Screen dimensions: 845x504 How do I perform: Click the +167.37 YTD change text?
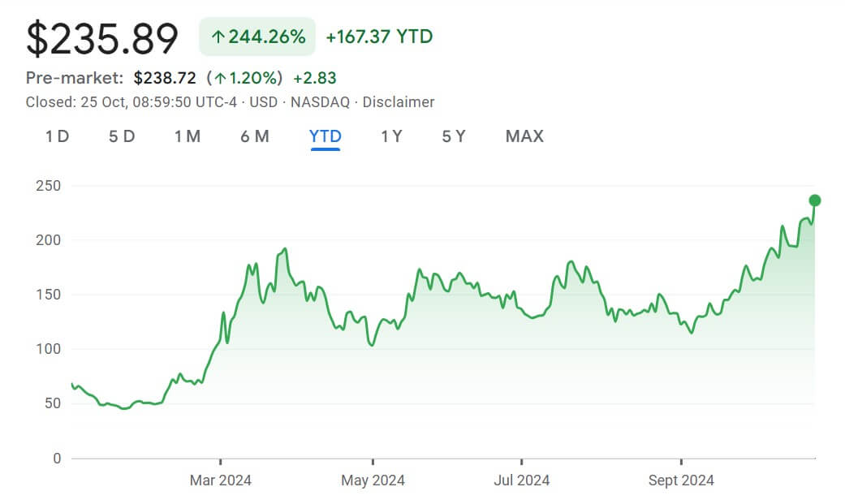tap(379, 37)
